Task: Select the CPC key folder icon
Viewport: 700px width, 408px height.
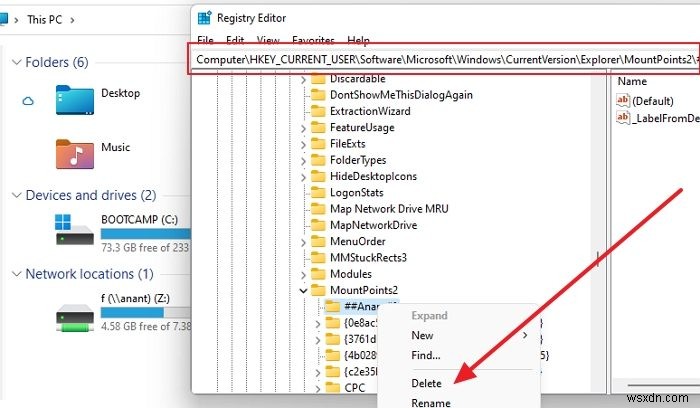Action: click(x=333, y=387)
